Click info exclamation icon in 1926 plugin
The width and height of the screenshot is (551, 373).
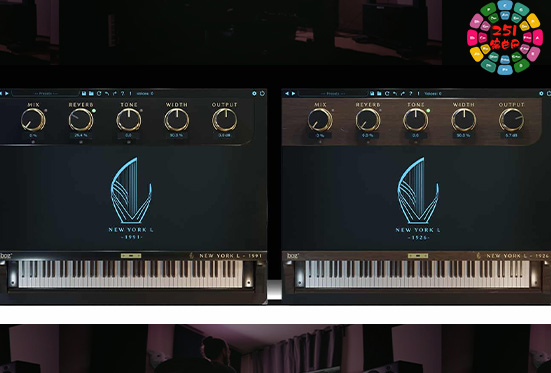(418, 94)
